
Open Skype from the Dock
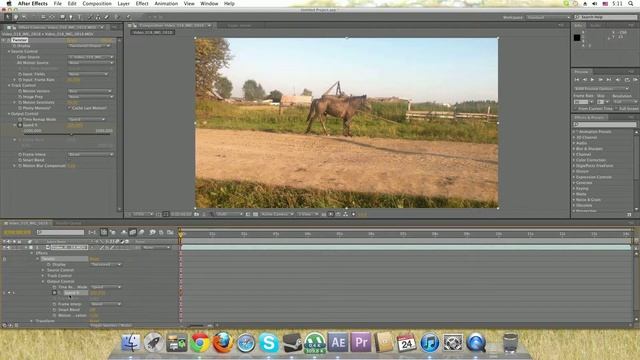pyautogui.click(x=269, y=342)
